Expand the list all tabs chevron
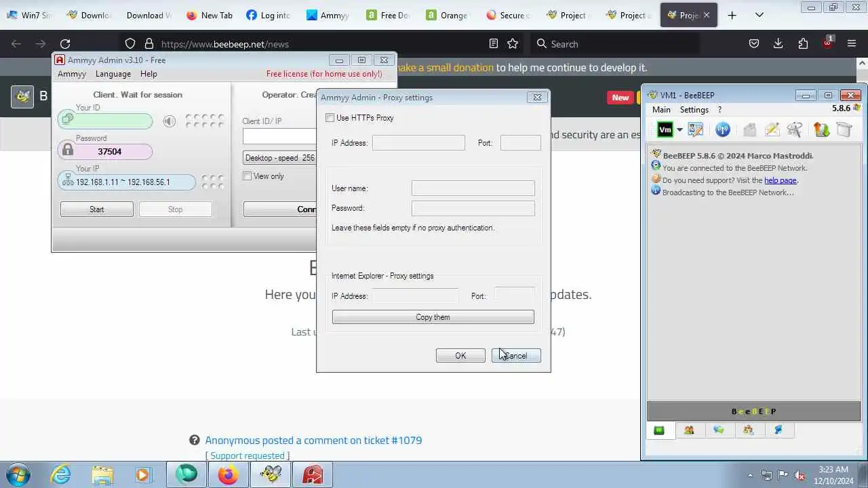The image size is (868, 488). tap(759, 15)
